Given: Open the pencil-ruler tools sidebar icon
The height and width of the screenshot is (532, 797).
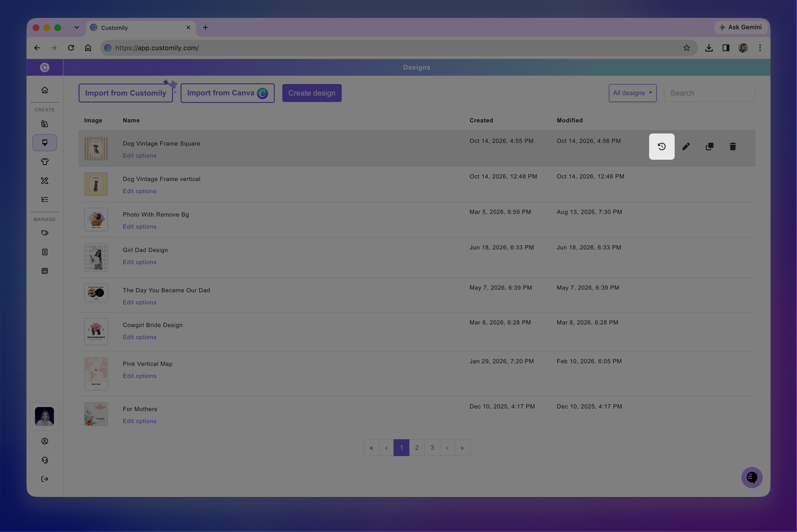Looking at the screenshot, I should [44, 181].
